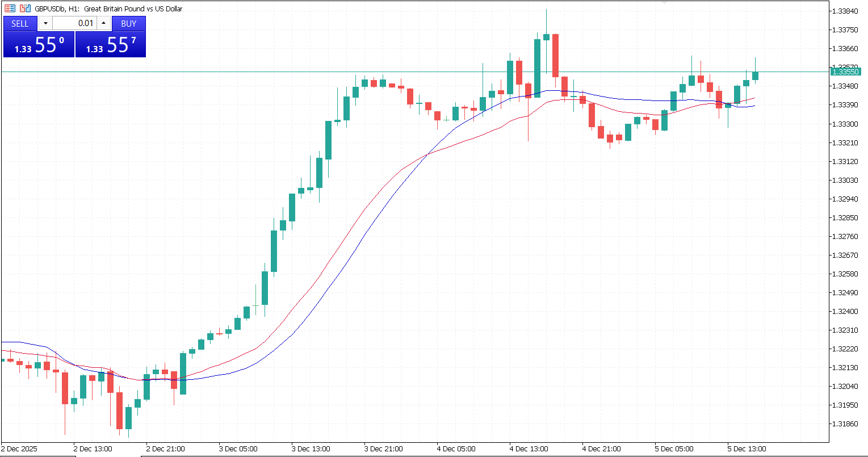Click the 5 Dec 05:00 time axis label

pos(673,448)
